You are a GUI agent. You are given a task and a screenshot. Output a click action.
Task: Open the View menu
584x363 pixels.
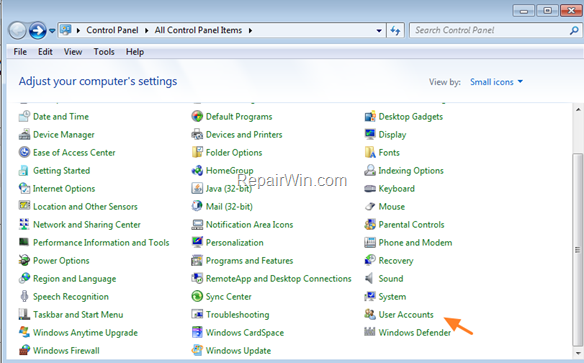coord(73,52)
